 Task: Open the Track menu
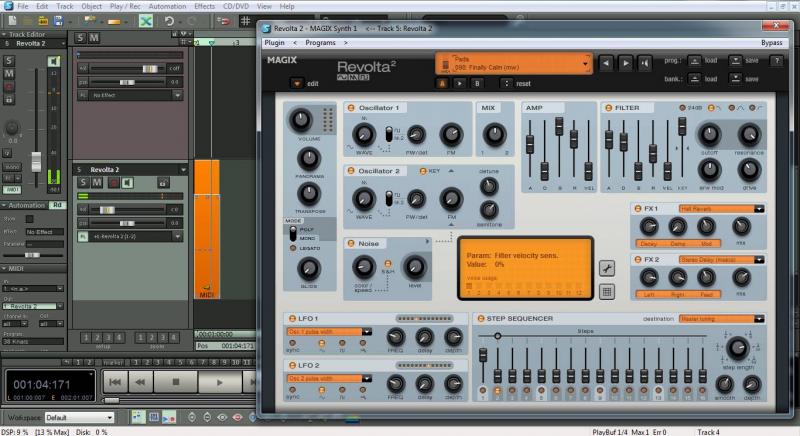[65, 6]
